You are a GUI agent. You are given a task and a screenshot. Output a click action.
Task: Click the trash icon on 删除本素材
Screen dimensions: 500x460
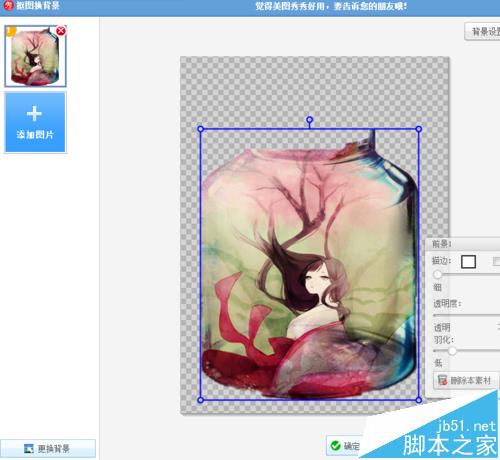(442, 380)
